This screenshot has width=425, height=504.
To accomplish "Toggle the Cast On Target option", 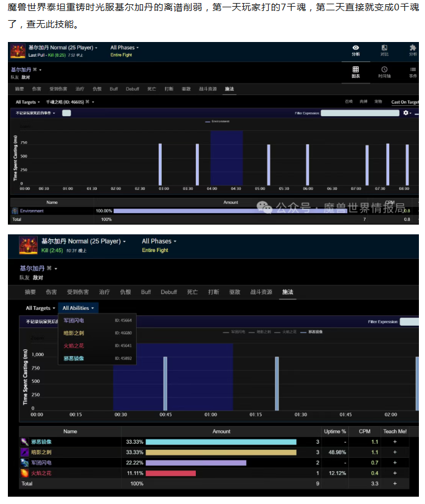I will click(x=405, y=102).
